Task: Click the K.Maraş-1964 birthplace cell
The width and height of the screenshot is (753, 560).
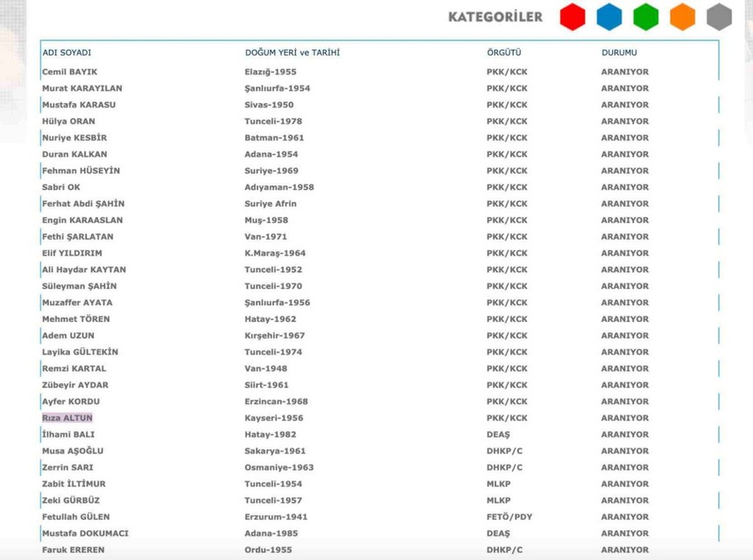Action: 275,253
